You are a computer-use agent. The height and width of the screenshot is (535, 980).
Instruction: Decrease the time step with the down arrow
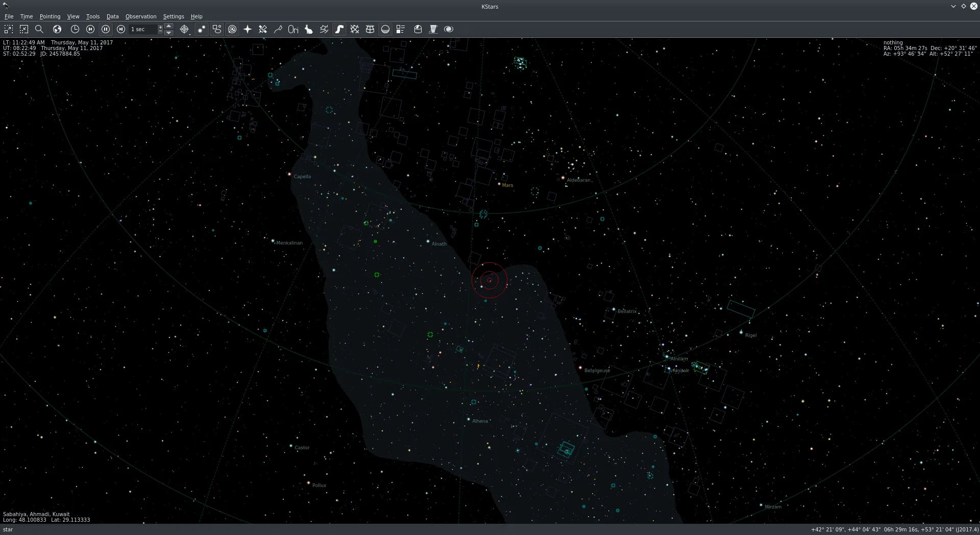click(168, 33)
